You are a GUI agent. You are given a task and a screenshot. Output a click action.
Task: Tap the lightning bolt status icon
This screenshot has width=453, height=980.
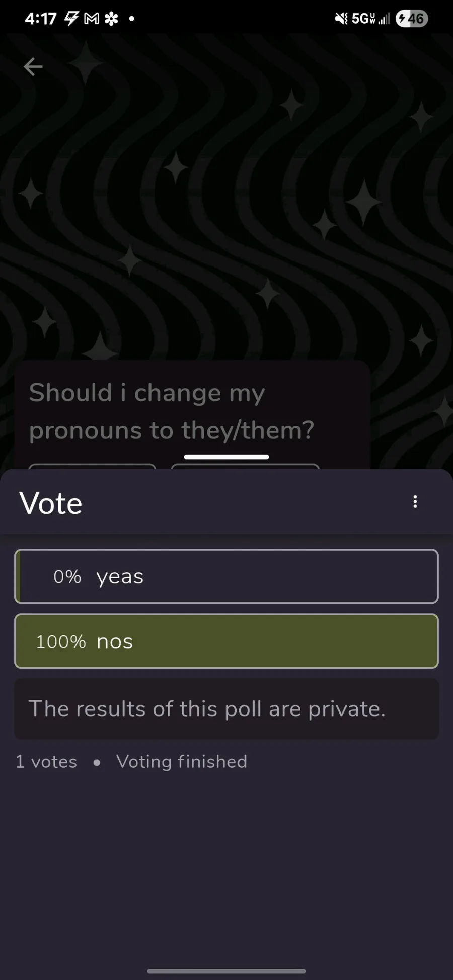(x=71, y=19)
